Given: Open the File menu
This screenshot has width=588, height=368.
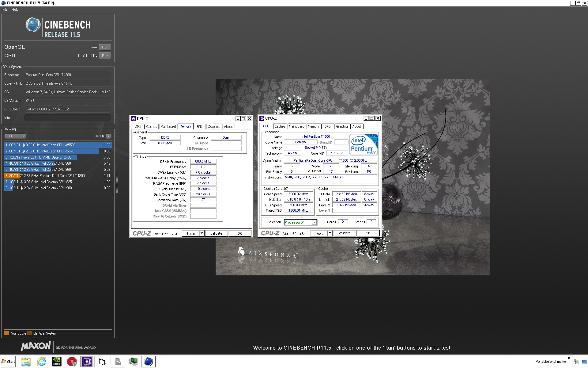Looking at the screenshot, I should click(5, 10).
